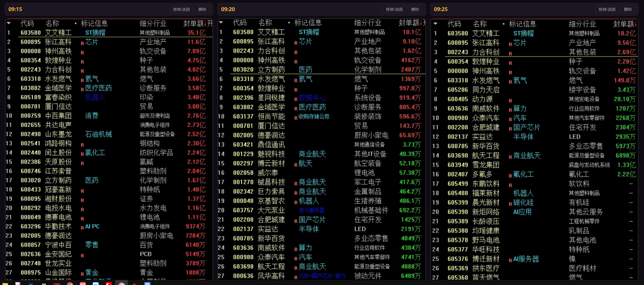Click 大元泵业 in 09:20 table
The height and width of the screenshot is (285, 644).
tap(271, 210)
